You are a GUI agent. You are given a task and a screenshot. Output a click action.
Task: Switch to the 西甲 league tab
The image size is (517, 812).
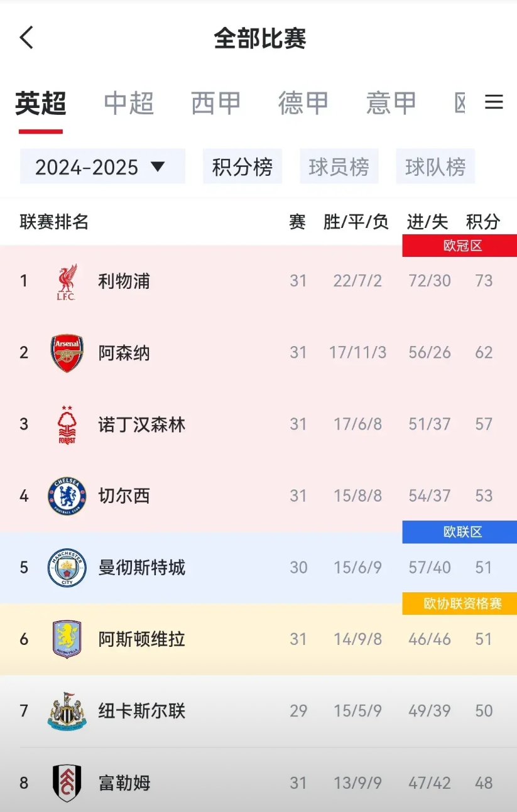click(x=216, y=103)
